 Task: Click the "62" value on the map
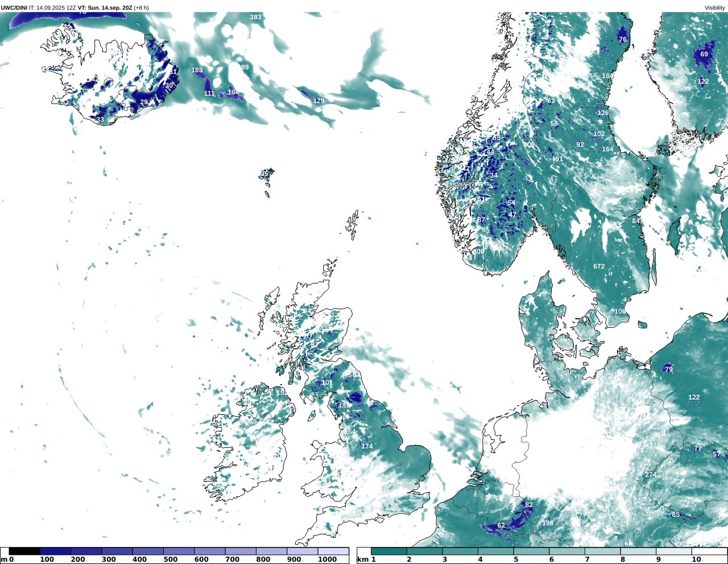pyautogui.click(x=501, y=525)
